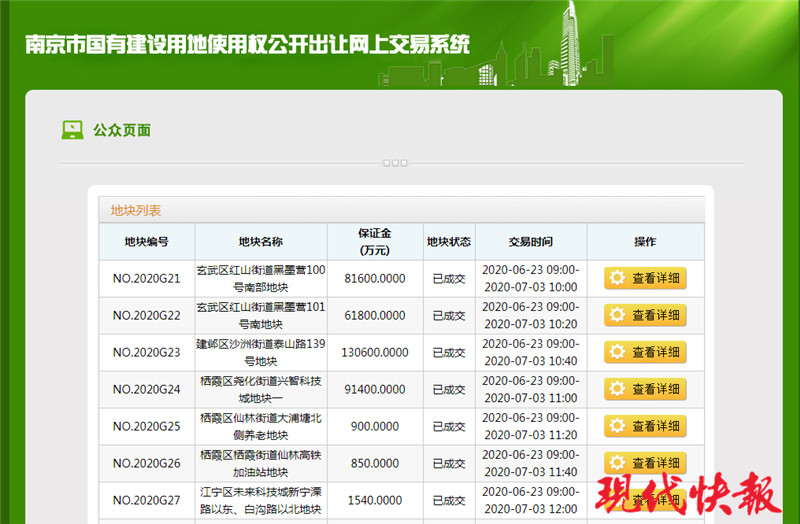Click the gear icon in the NO.2020G26 row
Image resolution: width=800 pixels, height=524 pixels.
(x=617, y=463)
